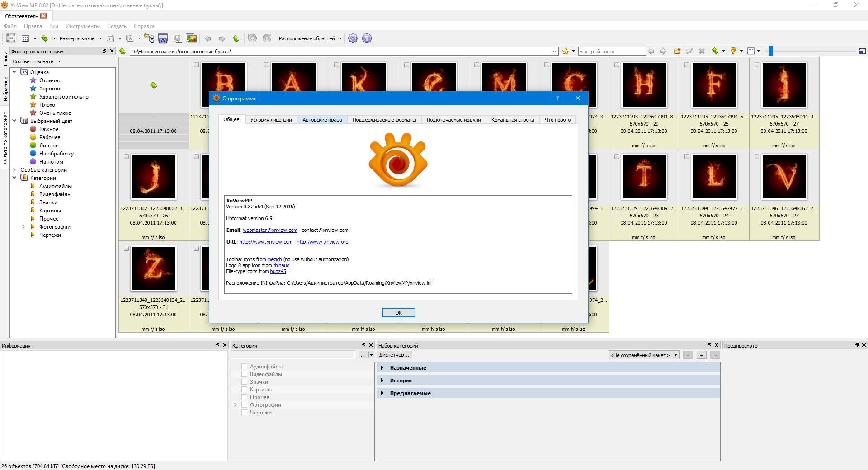This screenshot has height=470, width=868.
Task: Click the slideshow picture icon
Action: click(x=191, y=38)
